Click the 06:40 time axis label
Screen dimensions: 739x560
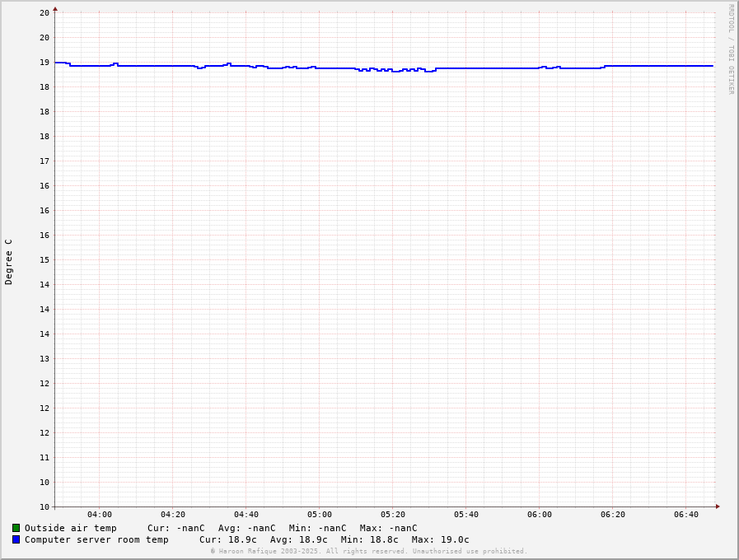click(x=686, y=515)
